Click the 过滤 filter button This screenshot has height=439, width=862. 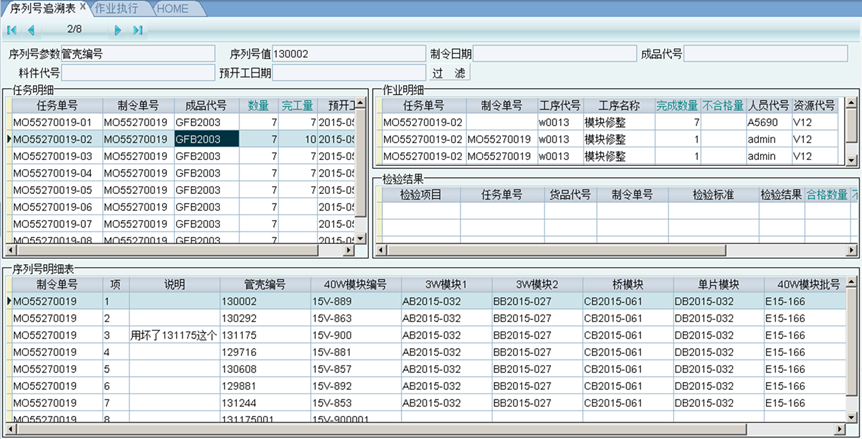tap(449, 72)
